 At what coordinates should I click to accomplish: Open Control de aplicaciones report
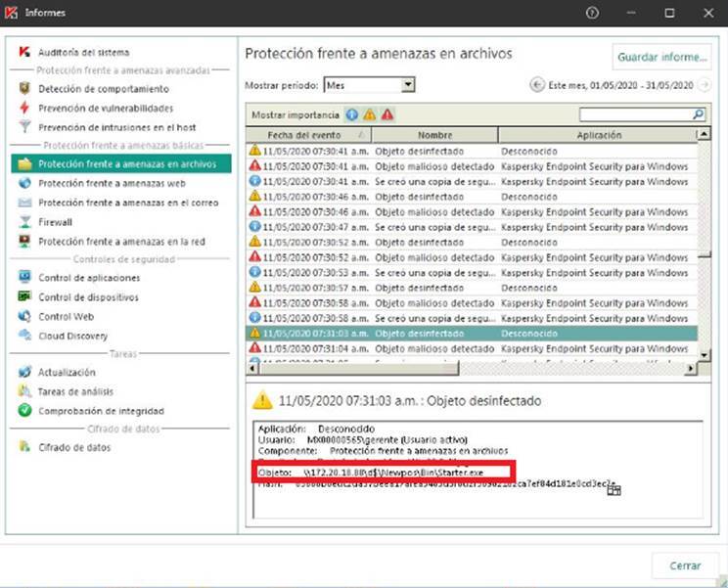tap(89, 278)
